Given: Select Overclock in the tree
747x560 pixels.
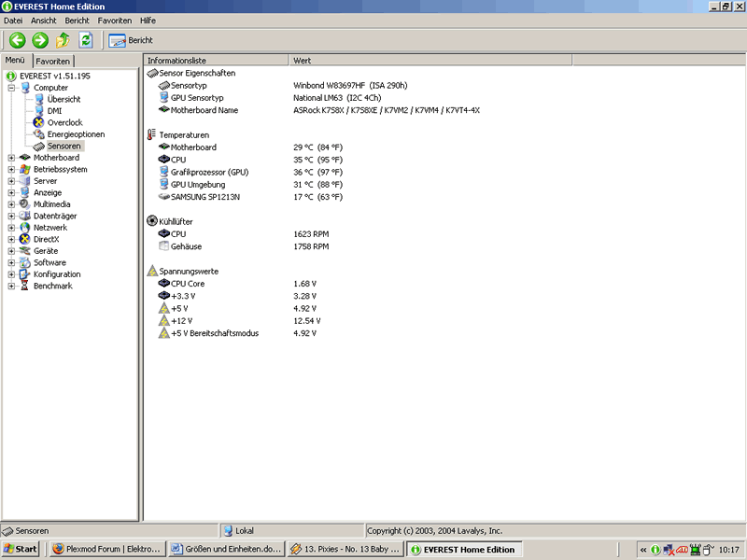Looking at the screenshot, I should [x=64, y=122].
